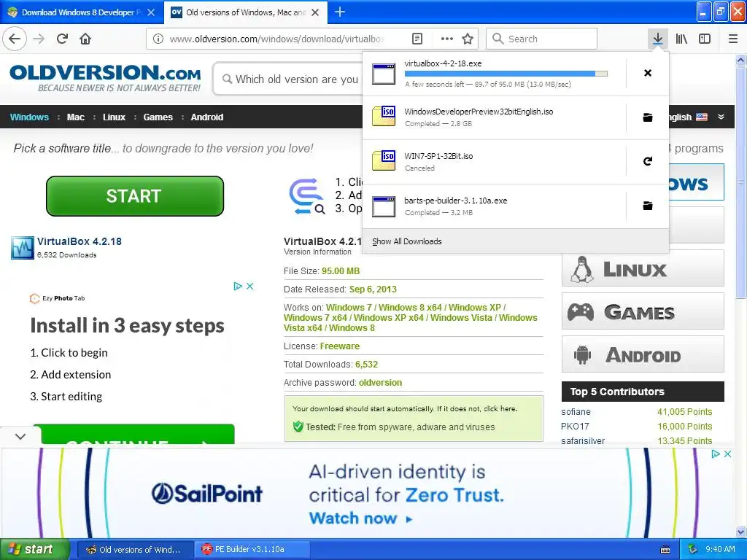
Task: Click the WindowsDeveloperPreview32bitEnglish.iso entry
Action: (x=494, y=117)
